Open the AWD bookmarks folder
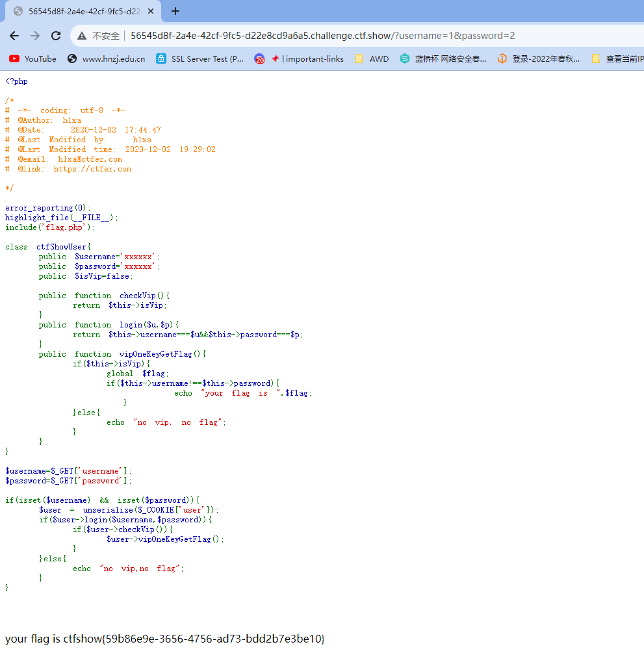Viewport: 644px width, 664px height. point(372,59)
